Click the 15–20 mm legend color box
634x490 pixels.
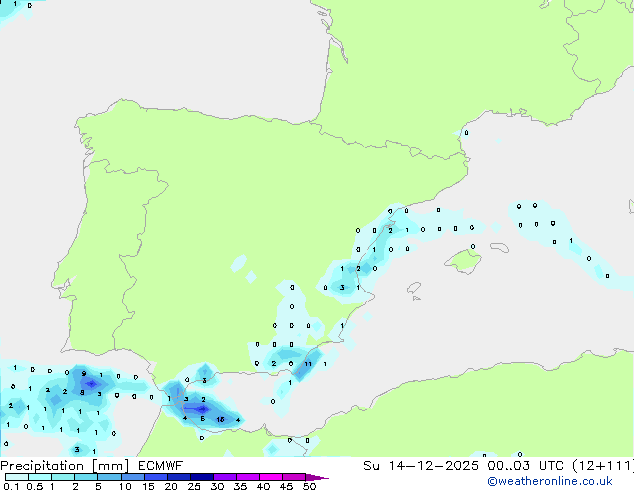(x=155, y=477)
